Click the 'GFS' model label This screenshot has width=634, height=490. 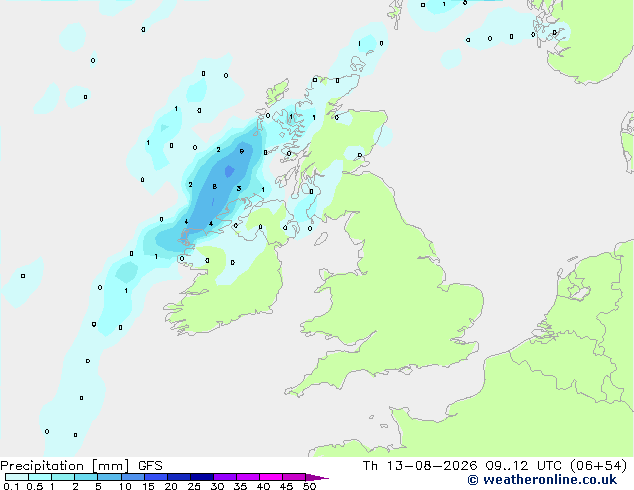150,466
